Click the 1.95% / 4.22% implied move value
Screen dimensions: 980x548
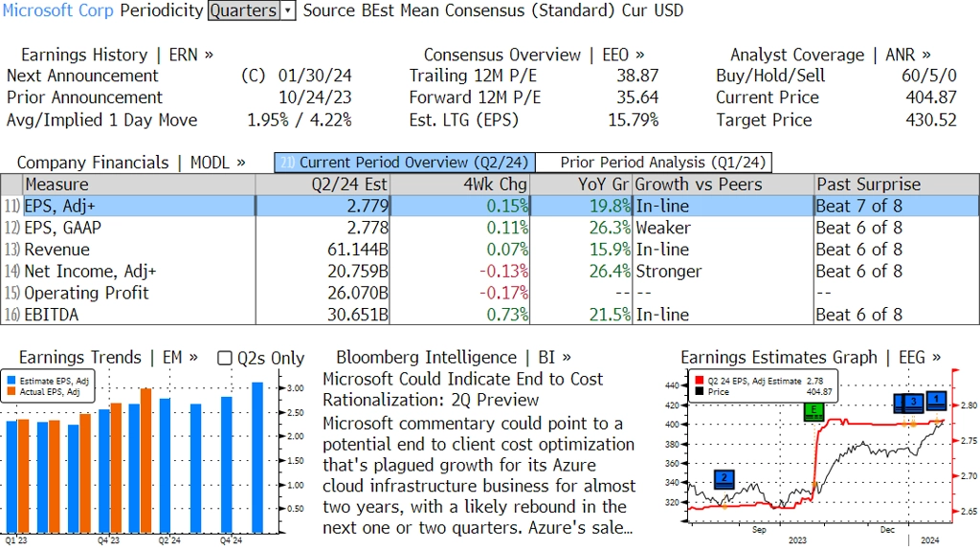300,120
